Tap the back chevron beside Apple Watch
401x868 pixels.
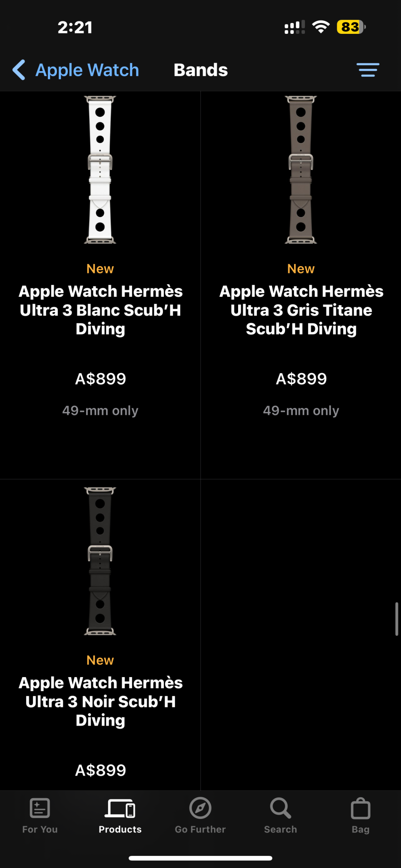[x=19, y=70]
